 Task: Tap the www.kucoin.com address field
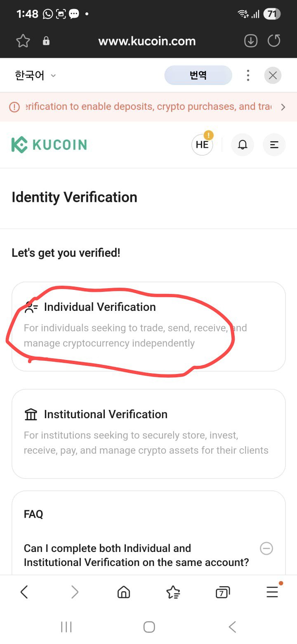pyautogui.click(x=147, y=41)
